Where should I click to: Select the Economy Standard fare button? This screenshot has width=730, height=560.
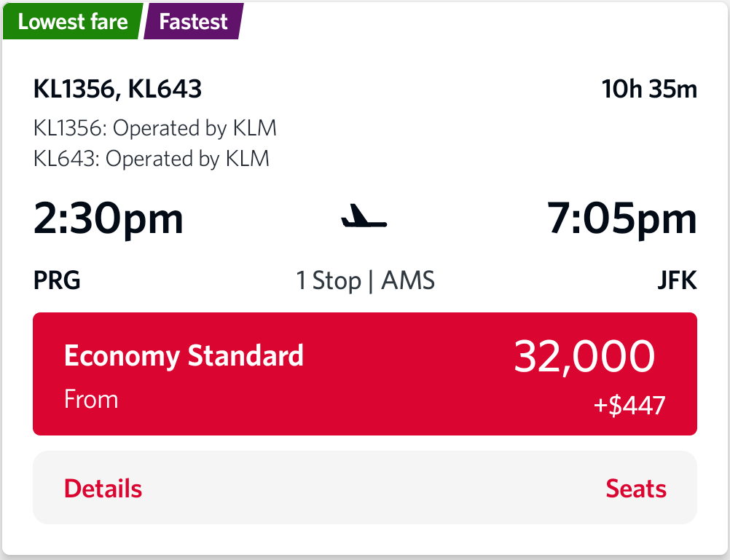(x=364, y=374)
